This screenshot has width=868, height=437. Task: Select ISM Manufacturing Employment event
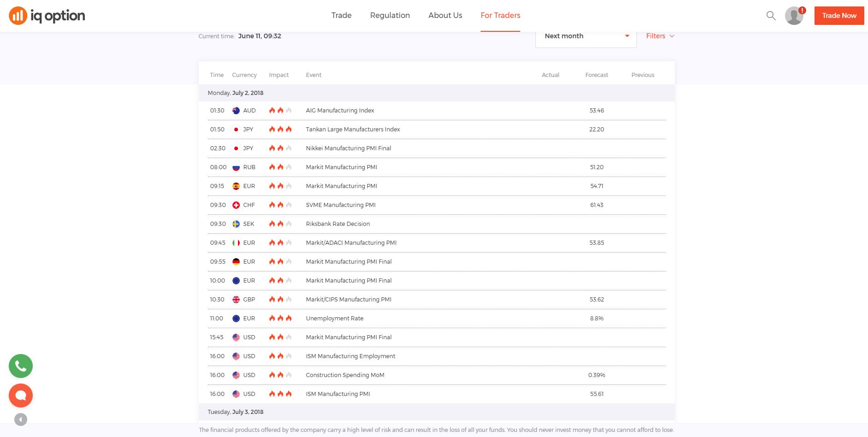pos(351,356)
